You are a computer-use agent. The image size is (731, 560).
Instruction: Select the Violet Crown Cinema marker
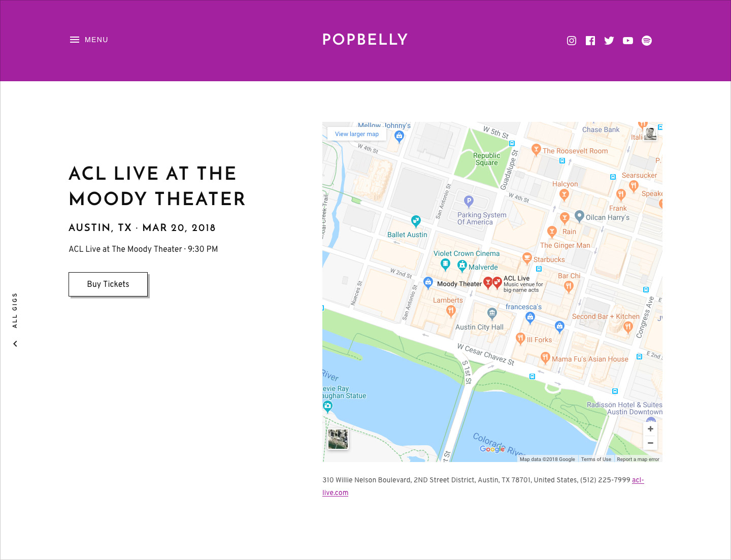[445, 264]
